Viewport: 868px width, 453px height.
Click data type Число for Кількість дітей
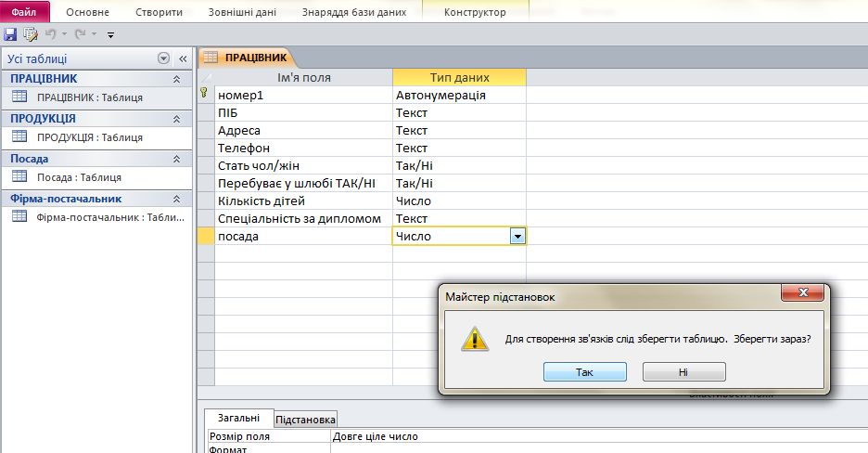tap(459, 201)
